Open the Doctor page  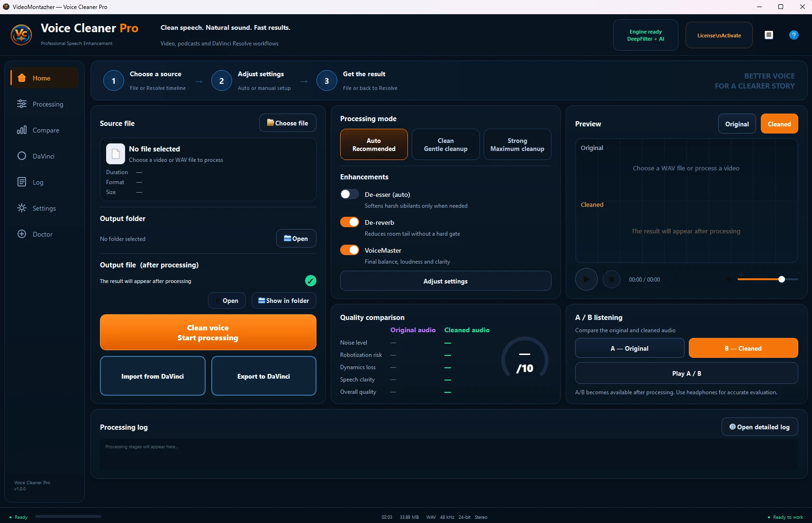click(x=45, y=234)
